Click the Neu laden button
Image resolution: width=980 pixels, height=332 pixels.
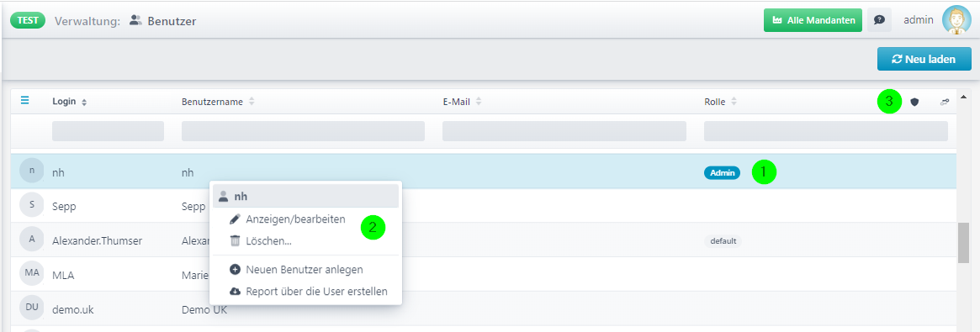924,60
